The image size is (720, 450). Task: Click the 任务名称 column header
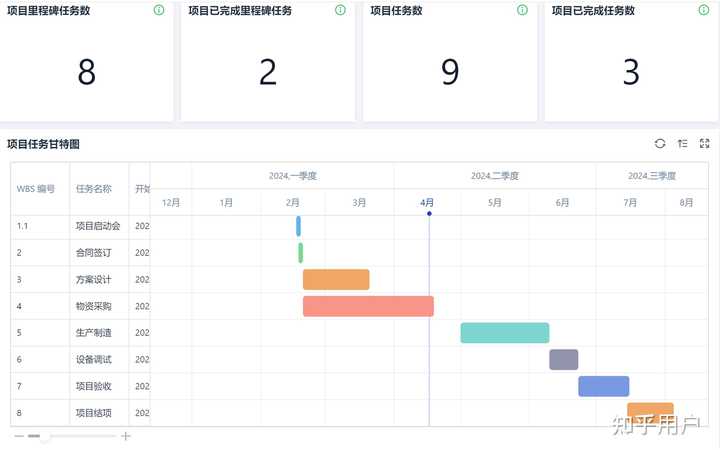[94, 188]
